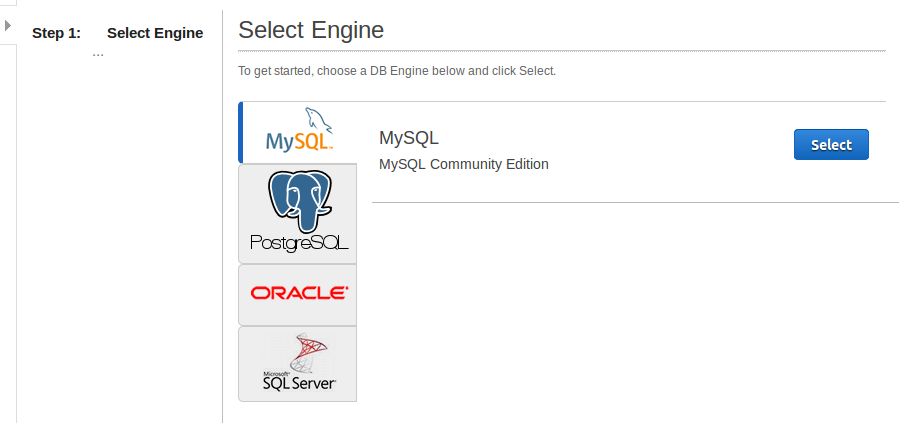Pick the red Oracle logo tile

click(x=299, y=294)
